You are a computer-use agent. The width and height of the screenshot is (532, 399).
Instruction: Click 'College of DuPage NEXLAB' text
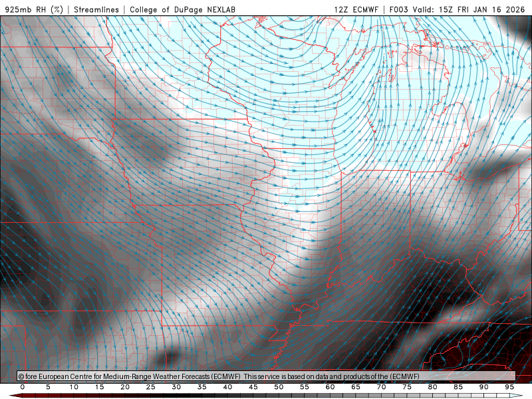click(x=182, y=9)
